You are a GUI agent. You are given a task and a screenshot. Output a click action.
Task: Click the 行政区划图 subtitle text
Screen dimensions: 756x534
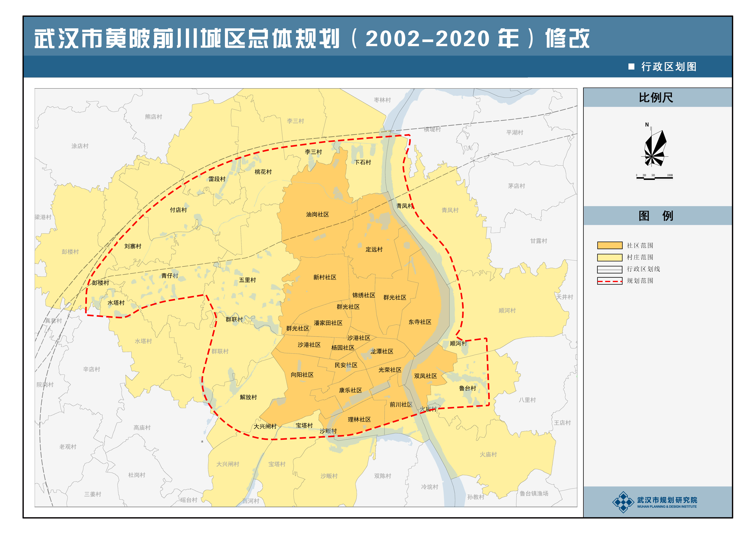click(669, 67)
